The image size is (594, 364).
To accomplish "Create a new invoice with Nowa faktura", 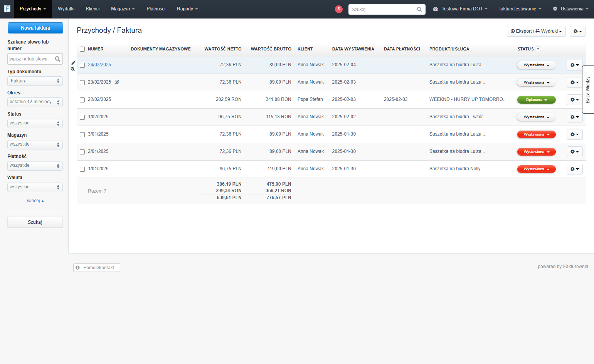I will pyautogui.click(x=35, y=28).
